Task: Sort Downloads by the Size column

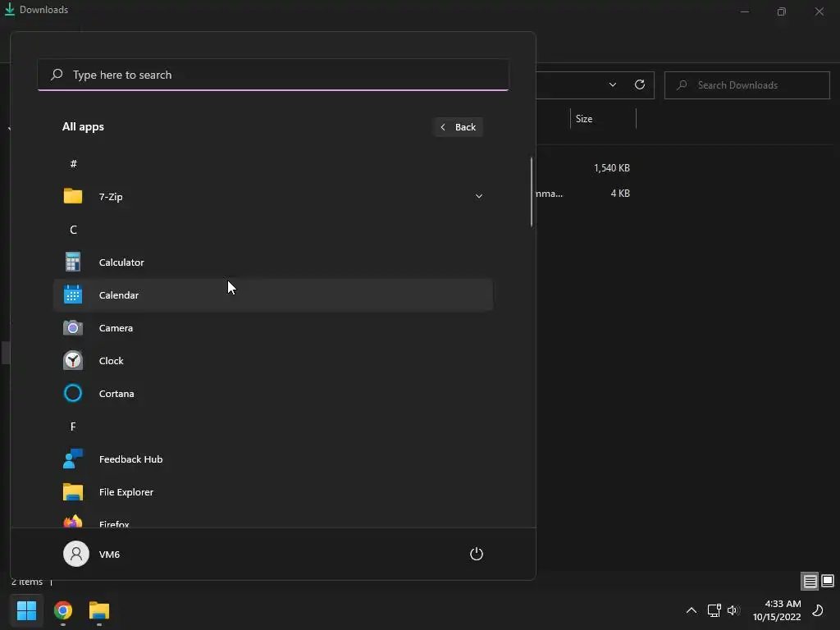Action: point(603,119)
